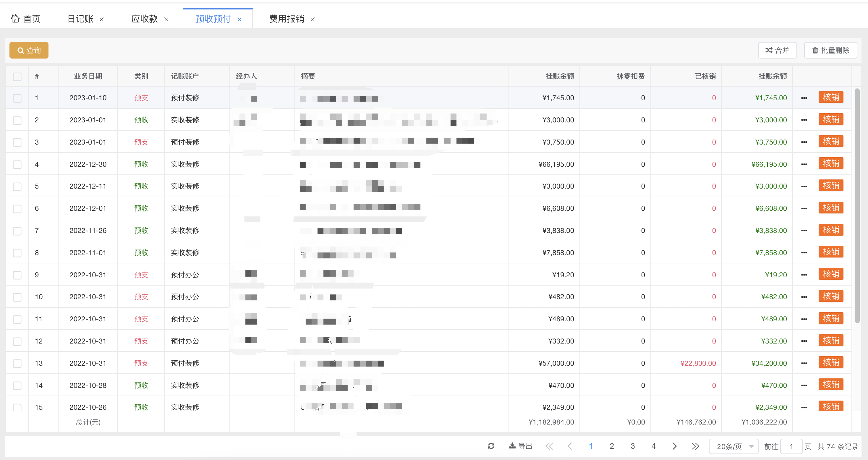Click 核销 for the ¥19.20 row
Viewport: 868px width, 460px height.
click(831, 274)
